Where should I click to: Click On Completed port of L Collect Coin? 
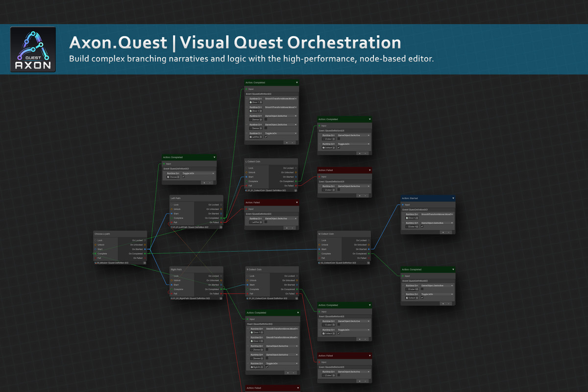(296, 181)
